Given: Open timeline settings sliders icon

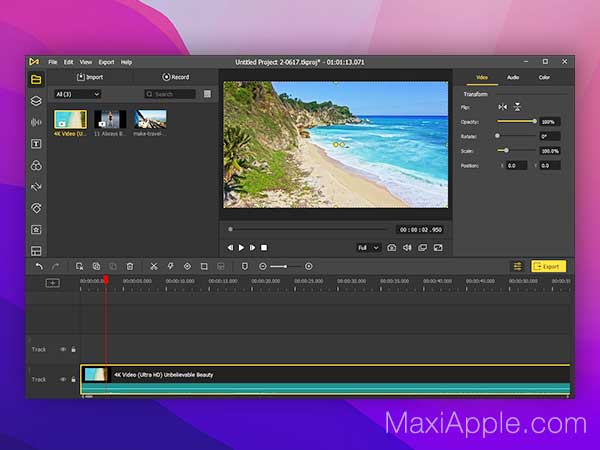Looking at the screenshot, I should click(x=517, y=266).
